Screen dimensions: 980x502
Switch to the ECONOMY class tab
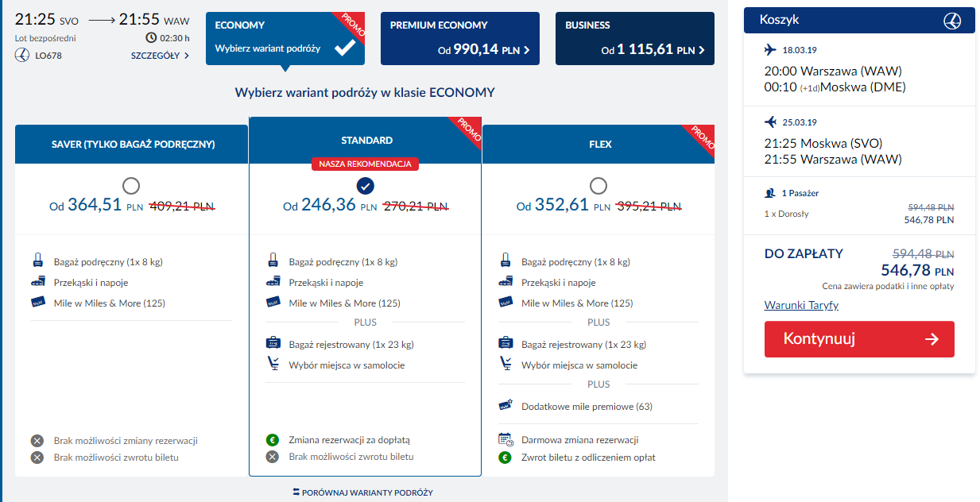(x=285, y=38)
